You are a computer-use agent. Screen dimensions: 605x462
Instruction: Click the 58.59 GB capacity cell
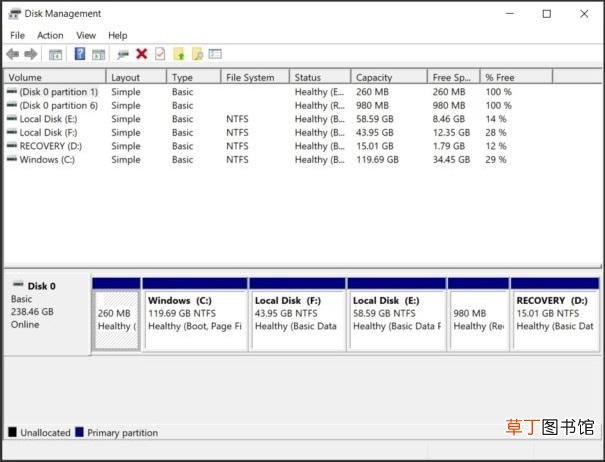point(375,119)
